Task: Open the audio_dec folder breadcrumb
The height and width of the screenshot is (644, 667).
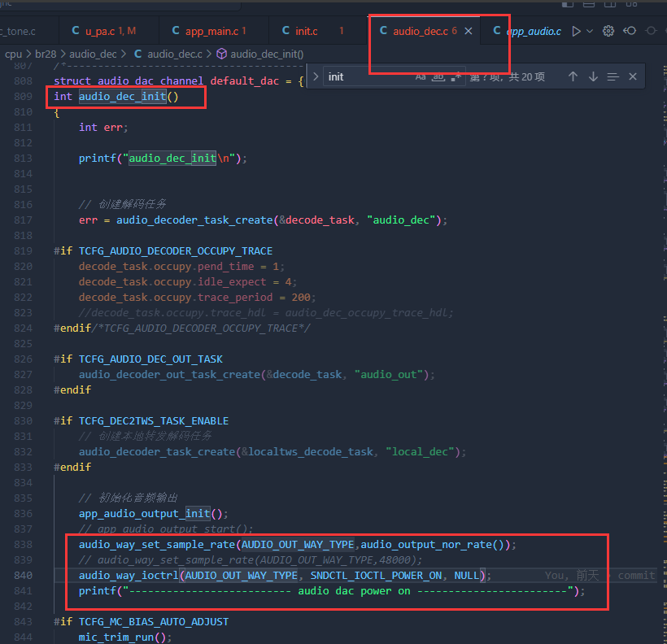Action: pyautogui.click(x=93, y=54)
